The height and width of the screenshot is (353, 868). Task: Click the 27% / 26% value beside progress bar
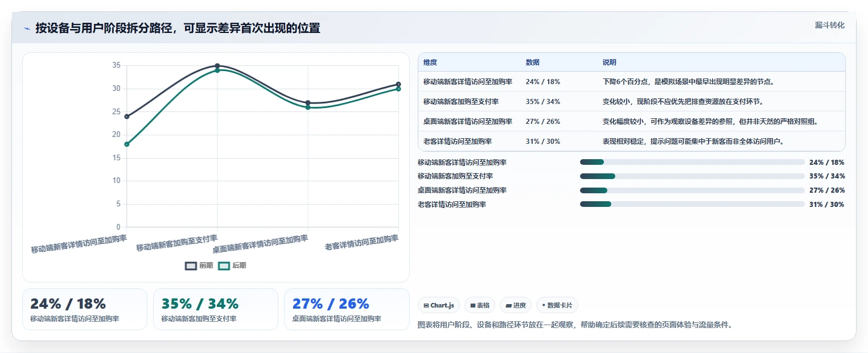827,190
